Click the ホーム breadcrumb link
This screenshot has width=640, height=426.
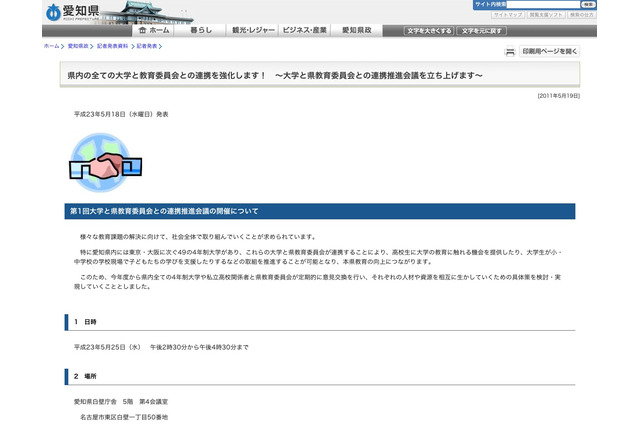[x=51, y=46]
